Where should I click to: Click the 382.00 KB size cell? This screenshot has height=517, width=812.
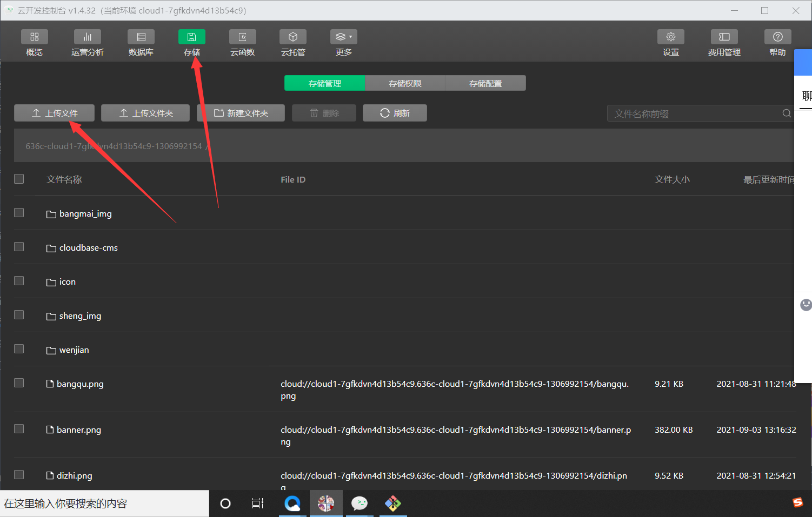[x=674, y=430]
